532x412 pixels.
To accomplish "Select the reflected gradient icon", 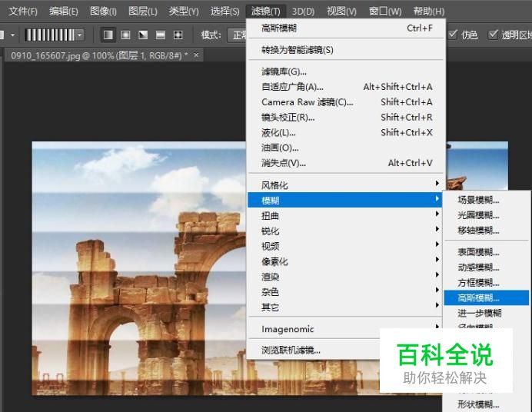I will [x=161, y=35].
